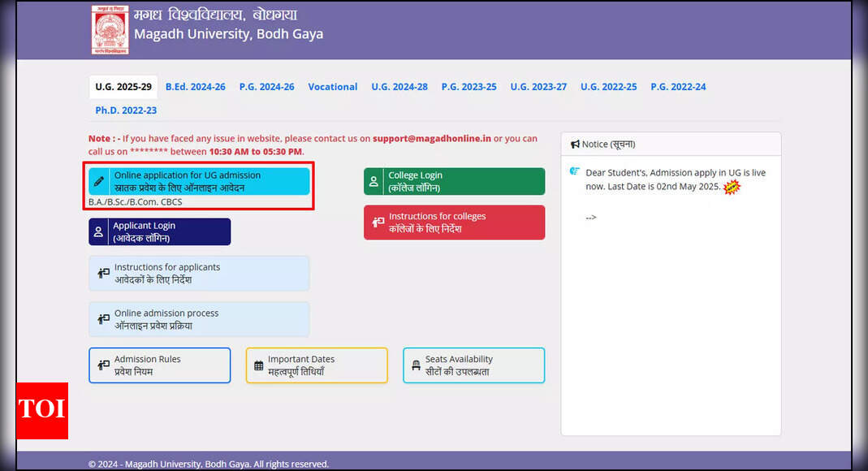The width and height of the screenshot is (868, 471).
Task: Click the megaphone icon in Notice panel
Action: pyautogui.click(x=575, y=145)
